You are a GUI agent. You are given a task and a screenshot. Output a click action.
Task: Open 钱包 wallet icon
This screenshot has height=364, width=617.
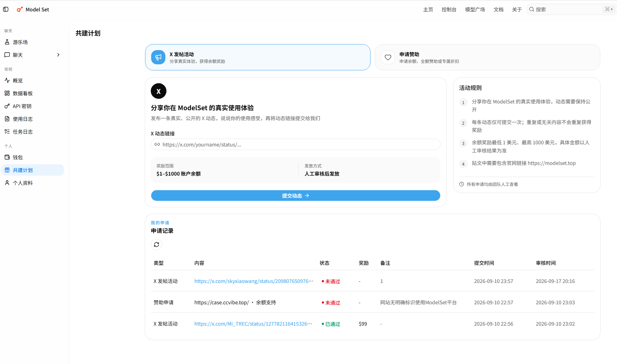(7, 157)
